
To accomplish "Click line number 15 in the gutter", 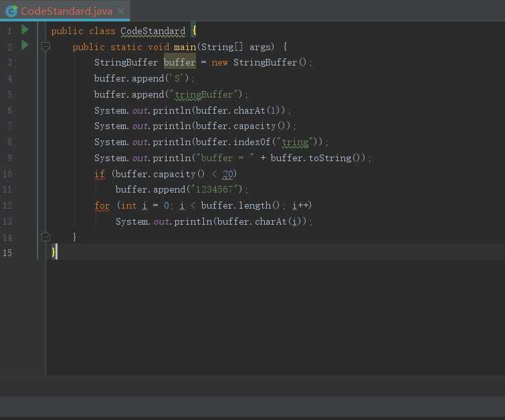I will click(7, 253).
